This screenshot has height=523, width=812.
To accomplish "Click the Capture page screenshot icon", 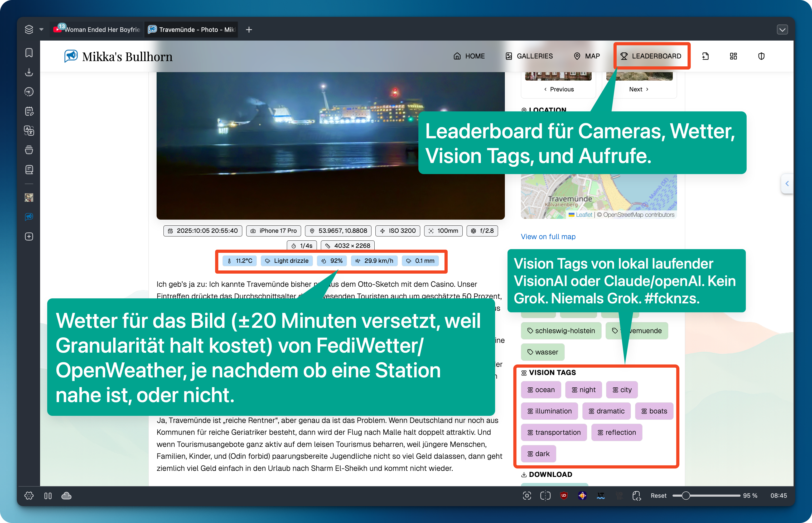I will coord(527,496).
